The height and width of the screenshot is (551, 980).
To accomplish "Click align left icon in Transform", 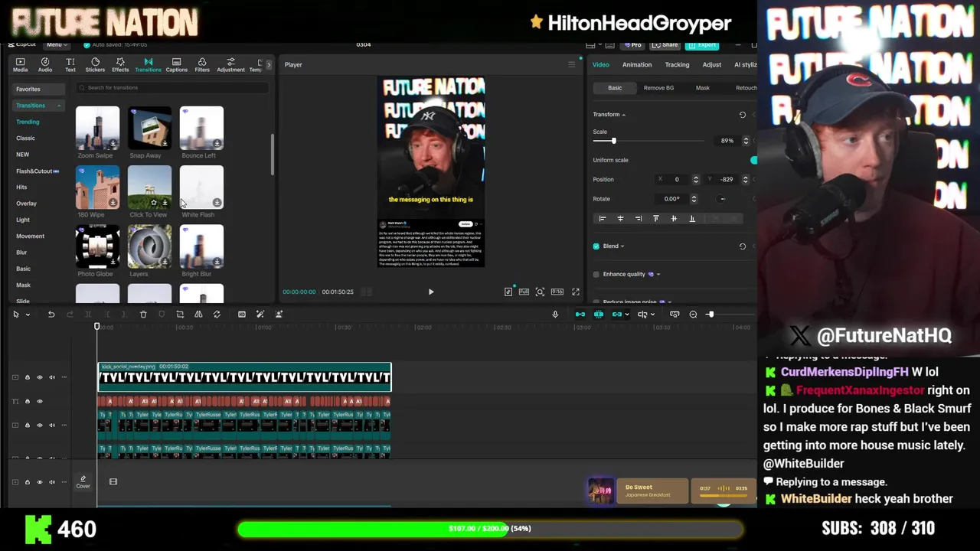I will [603, 219].
